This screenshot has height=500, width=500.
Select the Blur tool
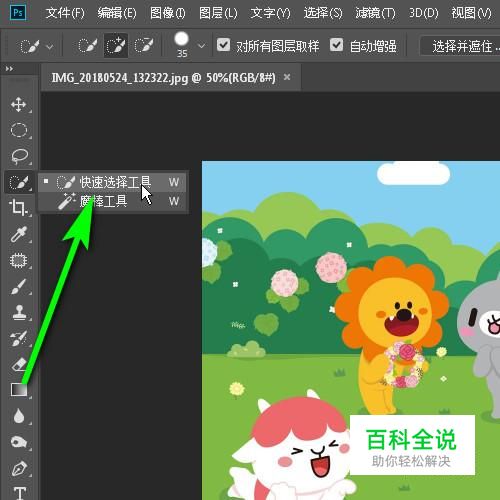tap(19, 416)
